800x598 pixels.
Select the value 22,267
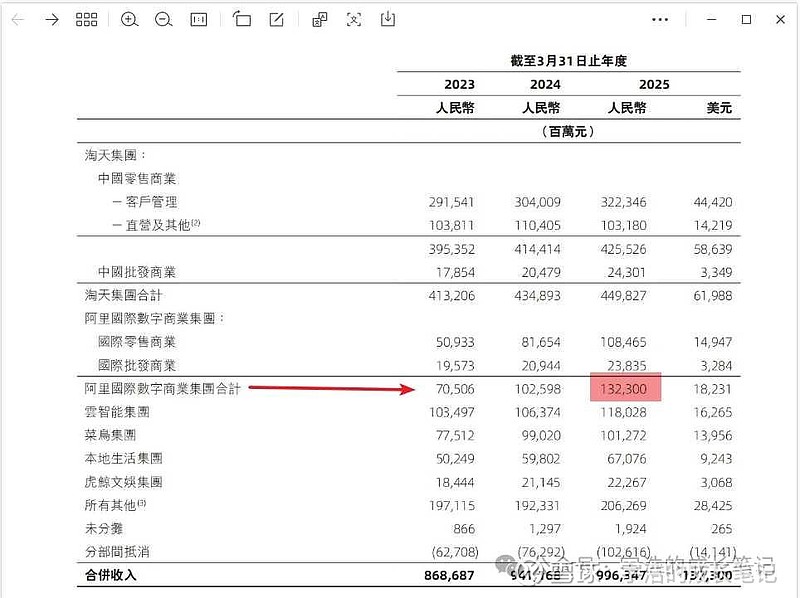[x=627, y=483]
